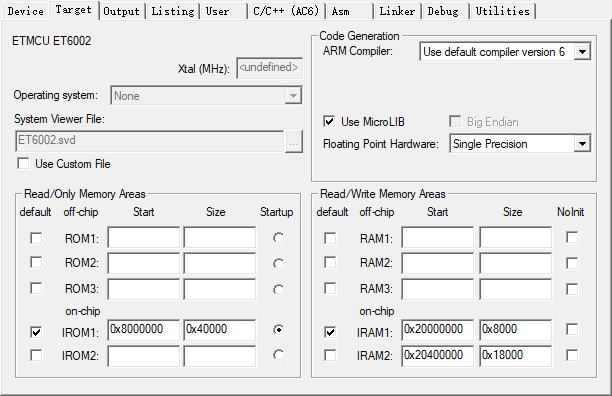Select the IROM2 Startup radio button

pyautogui.click(x=278, y=355)
